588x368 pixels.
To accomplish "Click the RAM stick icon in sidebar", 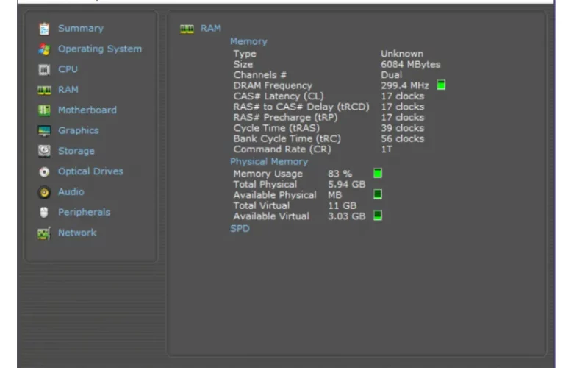I will 44,90.
